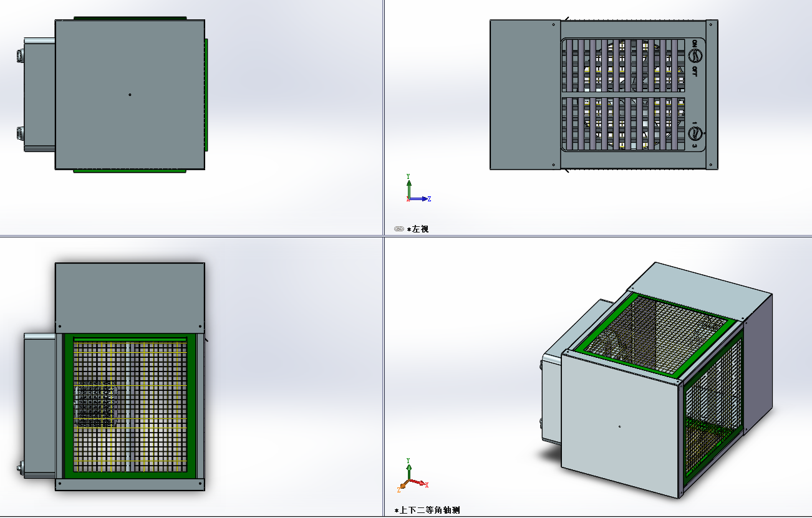The image size is (812, 518).
Task: Click the 1-3 speed selector knob on the model
Action: [694, 133]
